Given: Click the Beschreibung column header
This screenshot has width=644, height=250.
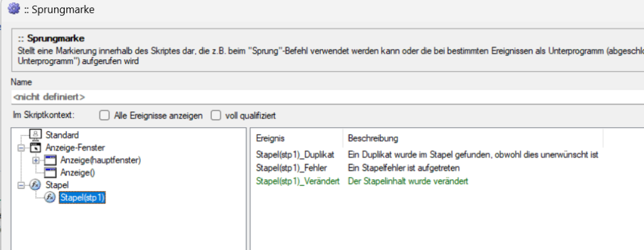Looking at the screenshot, I should (x=373, y=138).
